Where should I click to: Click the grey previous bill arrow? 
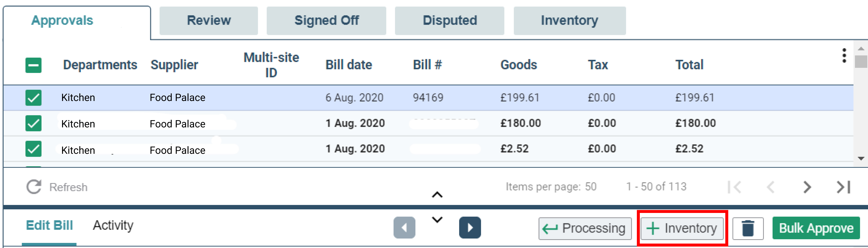coord(404,228)
